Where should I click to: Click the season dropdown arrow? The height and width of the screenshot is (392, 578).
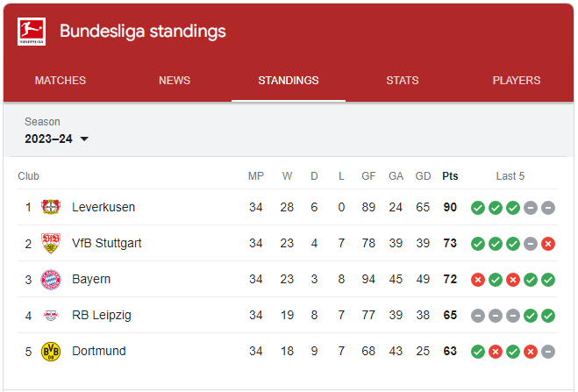point(84,139)
